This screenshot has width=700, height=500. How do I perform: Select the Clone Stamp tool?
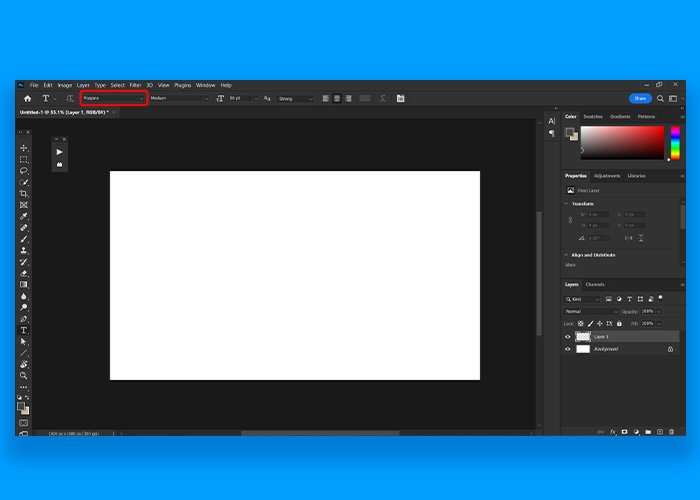tap(24, 251)
